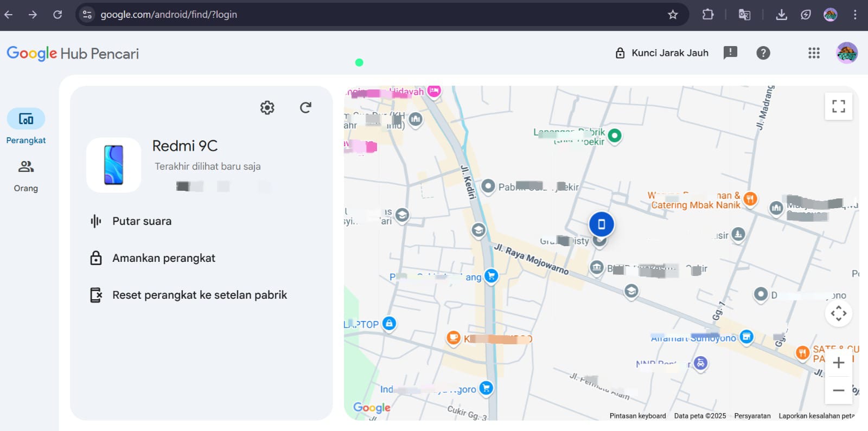The height and width of the screenshot is (431, 868).
Task: Zoom in on the map
Action: pyautogui.click(x=838, y=363)
